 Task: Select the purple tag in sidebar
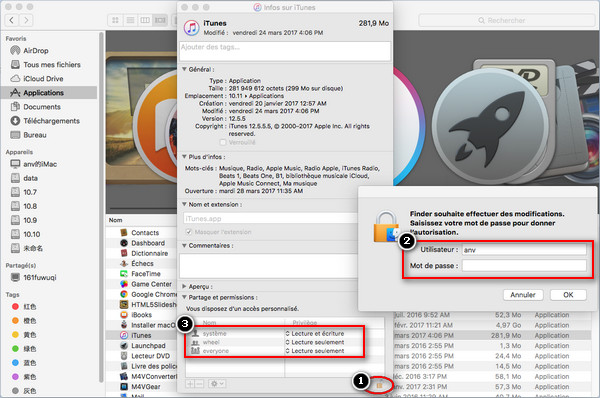pos(24,377)
